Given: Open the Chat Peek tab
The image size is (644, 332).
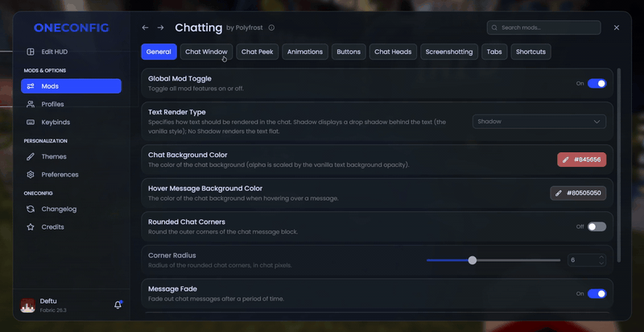Looking at the screenshot, I should [258, 52].
